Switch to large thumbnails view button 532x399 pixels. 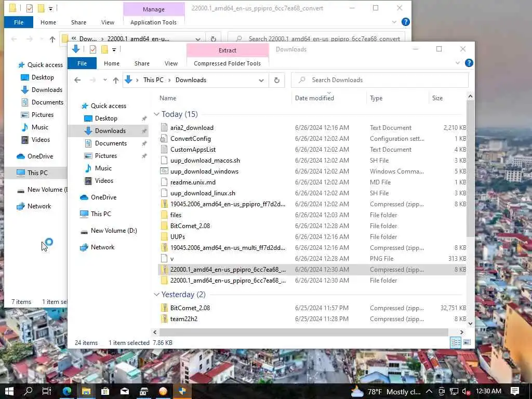467,342
